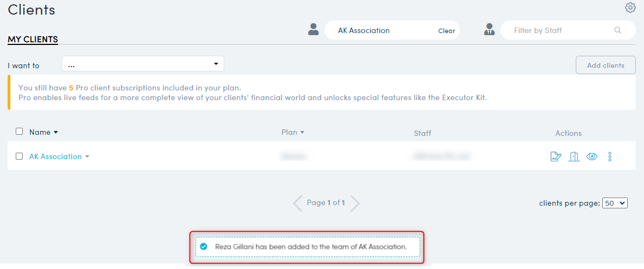This screenshot has width=644, height=269.
Task: Sort by the Plan column header
Action: (x=292, y=132)
